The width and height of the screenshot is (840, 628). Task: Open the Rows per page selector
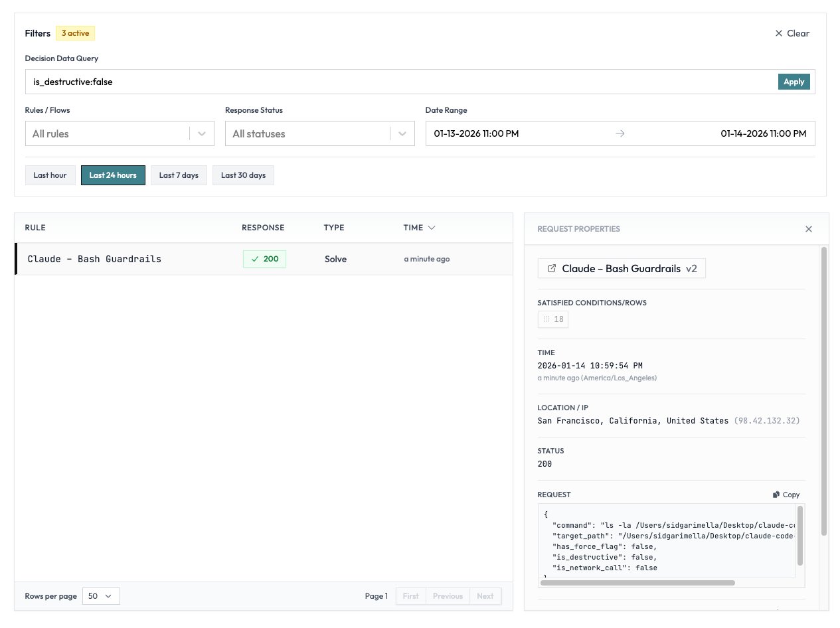pyautogui.click(x=100, y=595)
